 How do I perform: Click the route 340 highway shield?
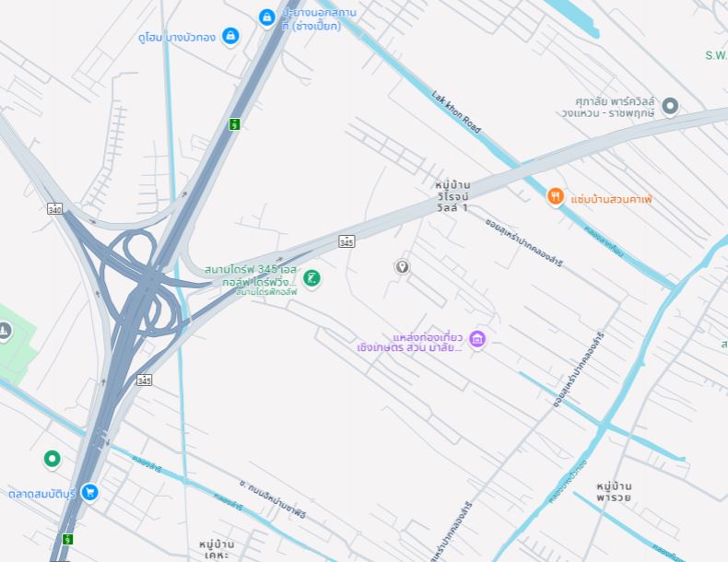[54, 209]
